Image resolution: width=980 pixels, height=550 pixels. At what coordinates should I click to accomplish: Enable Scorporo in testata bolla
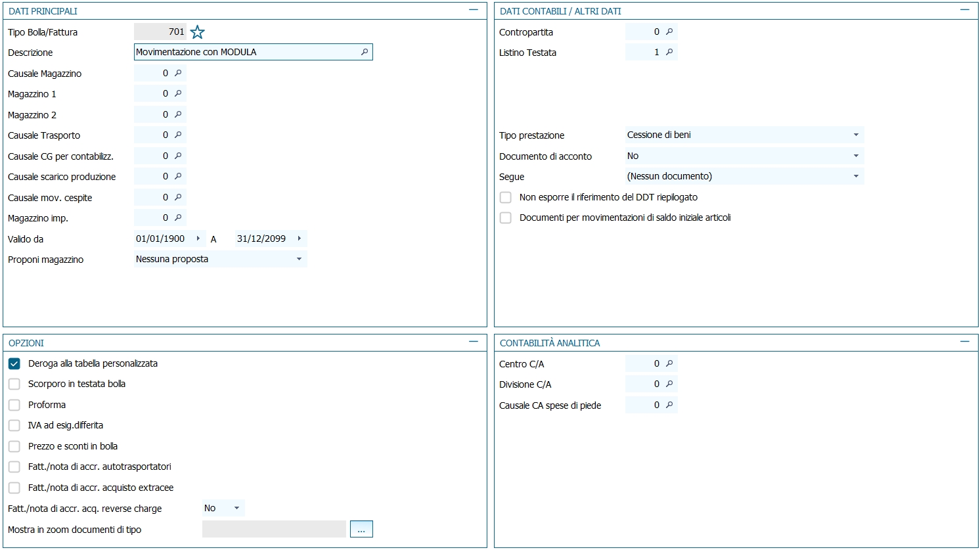click(14, 384)
